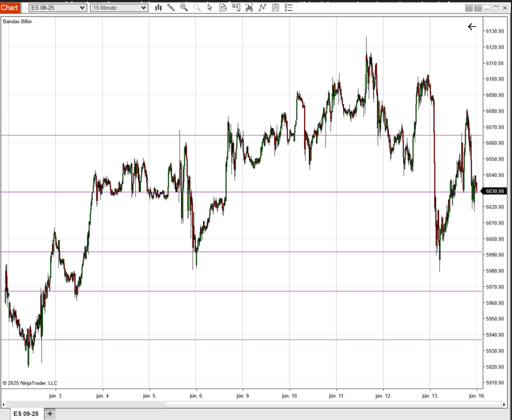The height and width of the screenshot is (420, 512).
Task: Open the Indicators line graph icon
Action: click(262, 7)
